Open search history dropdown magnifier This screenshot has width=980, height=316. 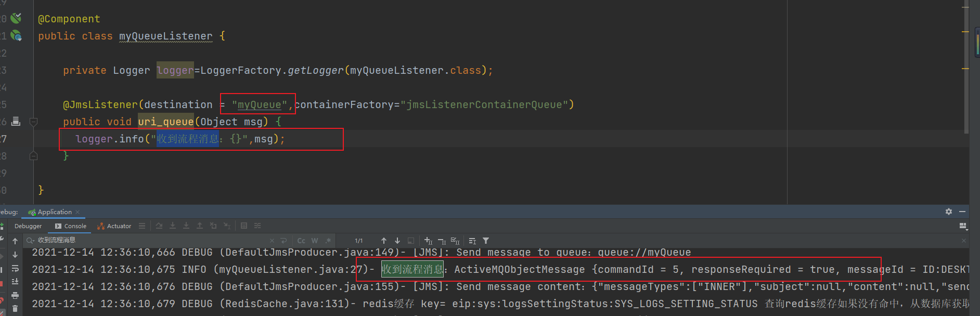pos(31,240)
